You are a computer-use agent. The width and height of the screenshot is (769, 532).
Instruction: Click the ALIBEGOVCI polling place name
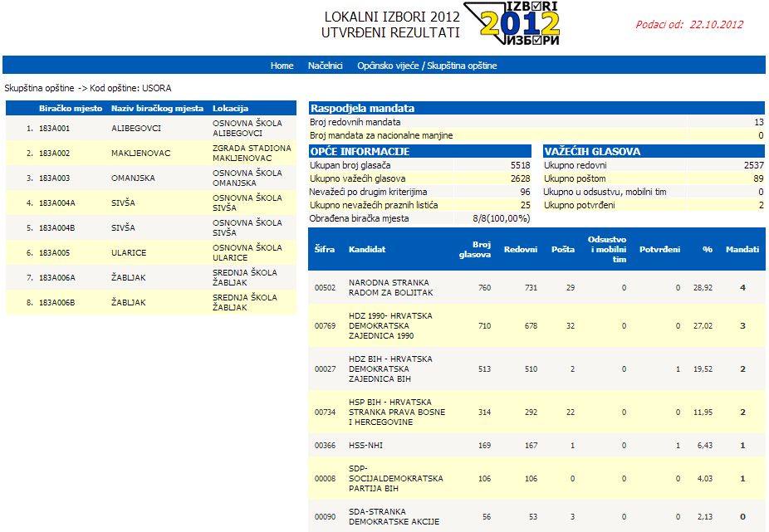coord(136,129)
